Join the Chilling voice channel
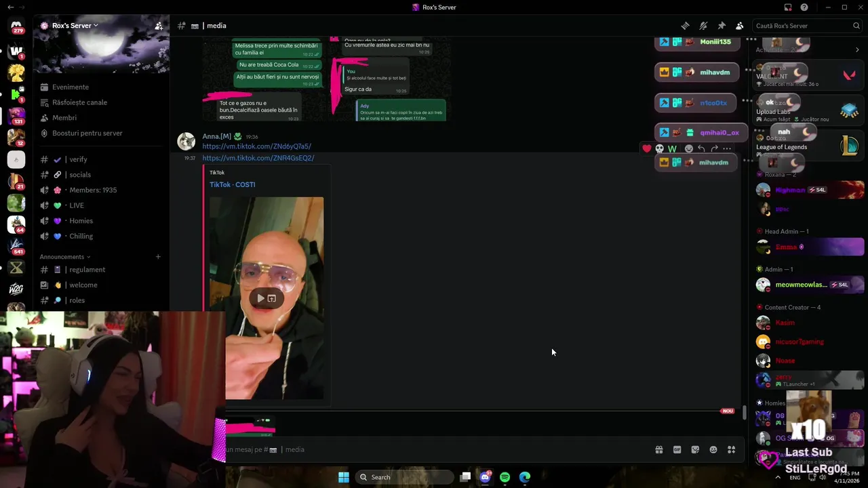Image resolution: width=868 pixels, height=488 pixels. coord(102,237)
